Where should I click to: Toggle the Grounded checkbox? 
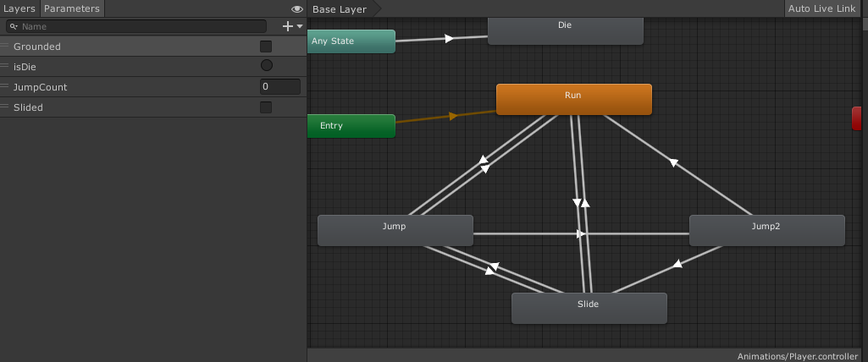(266, 47)
